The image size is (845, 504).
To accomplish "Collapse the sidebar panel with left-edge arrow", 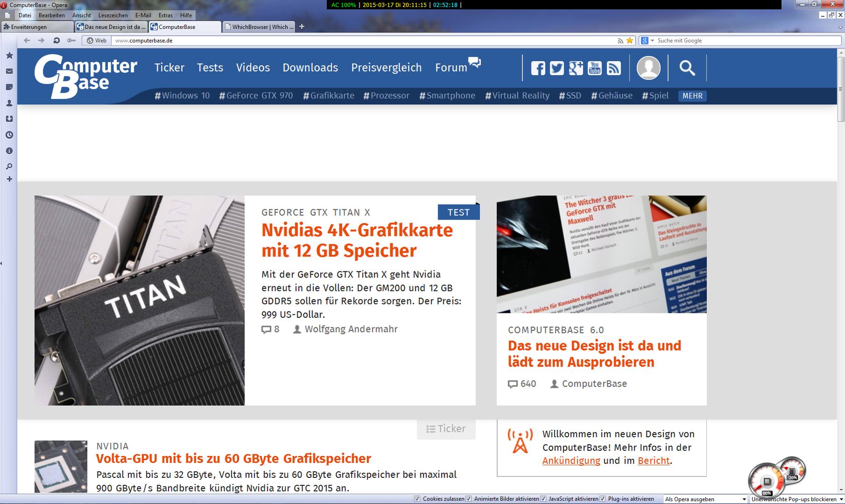I will tap(1, 263).
